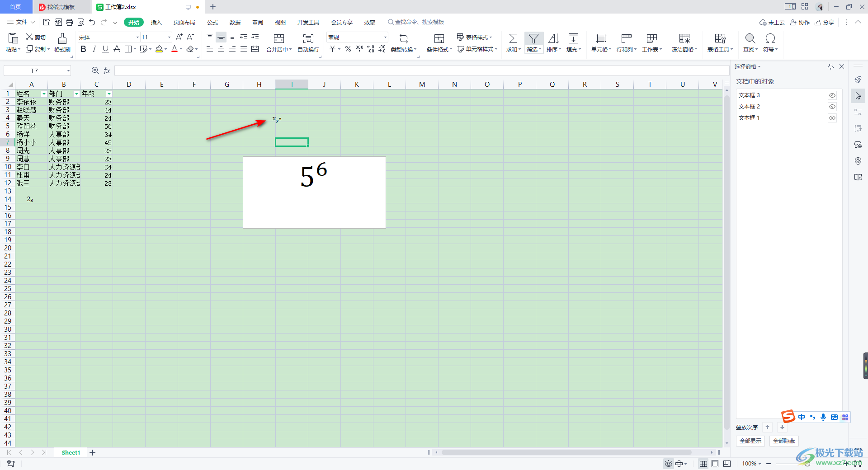Click the horizontal scrollbar
Image resolution: width=868 pixels, height=470 pixels.
point(566,452)
